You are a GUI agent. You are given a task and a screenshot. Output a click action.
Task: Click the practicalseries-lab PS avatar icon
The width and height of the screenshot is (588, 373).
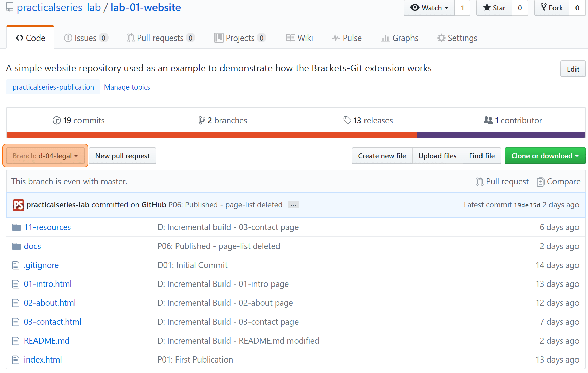tap(18, 205)
